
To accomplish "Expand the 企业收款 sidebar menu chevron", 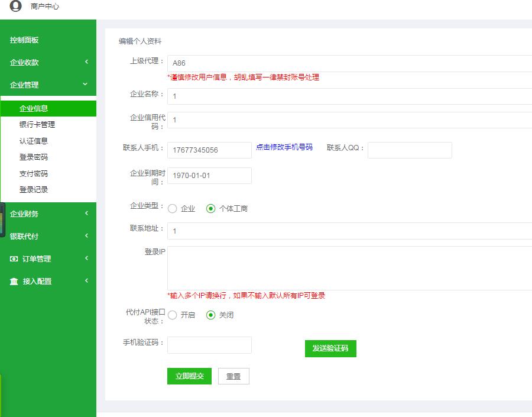I will coord(86,62).
